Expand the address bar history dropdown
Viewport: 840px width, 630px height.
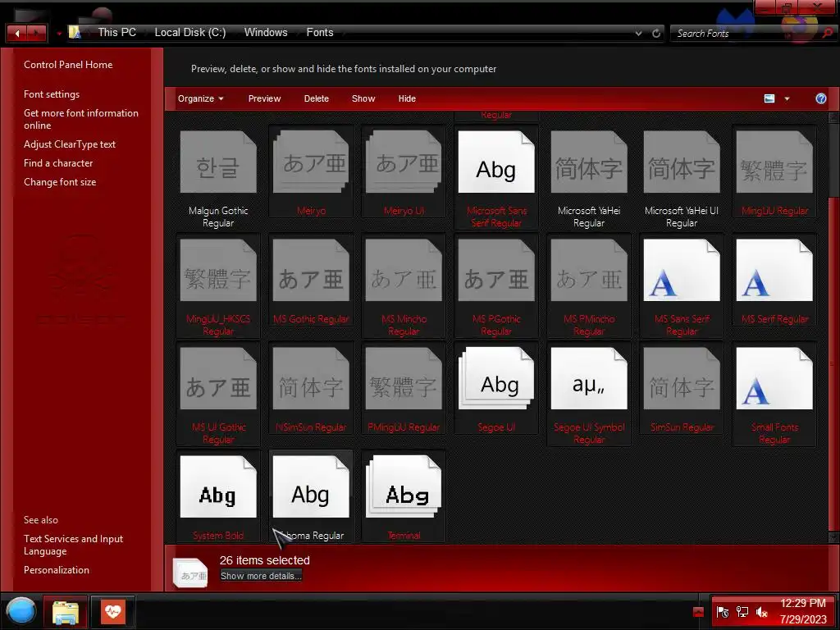pos(638,33)
